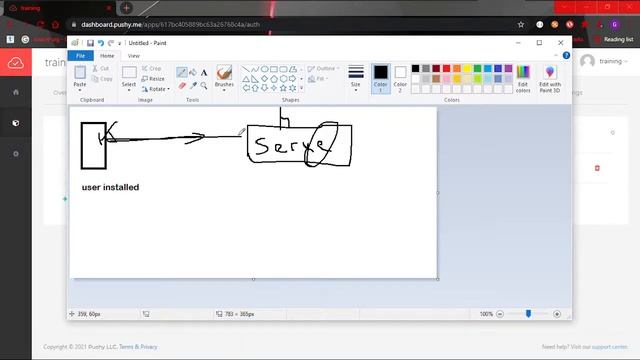The height and width of the screenshot is (360, 640).
Task: Open Terms & Privacy link
Action: pos(138,347)
